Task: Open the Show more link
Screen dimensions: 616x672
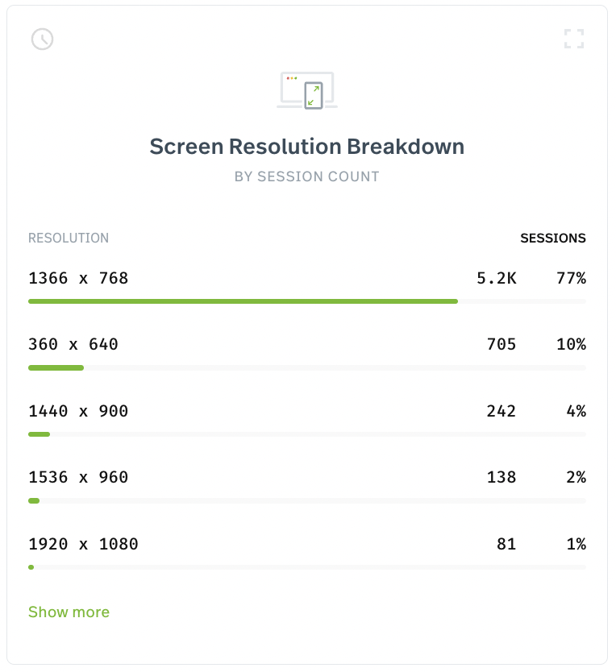Action: click(69, 612)
